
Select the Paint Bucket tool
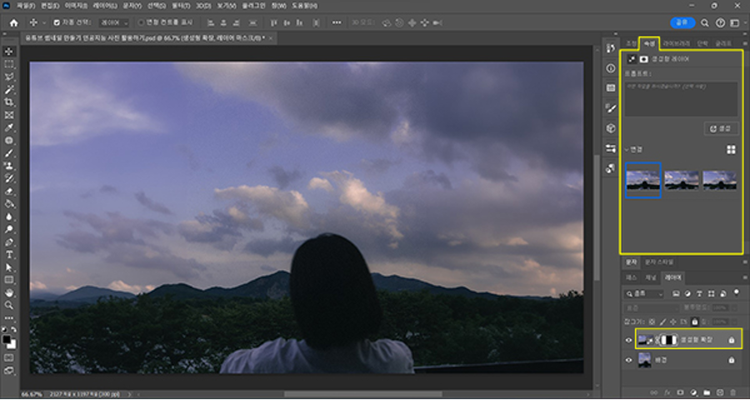point(9,204)
